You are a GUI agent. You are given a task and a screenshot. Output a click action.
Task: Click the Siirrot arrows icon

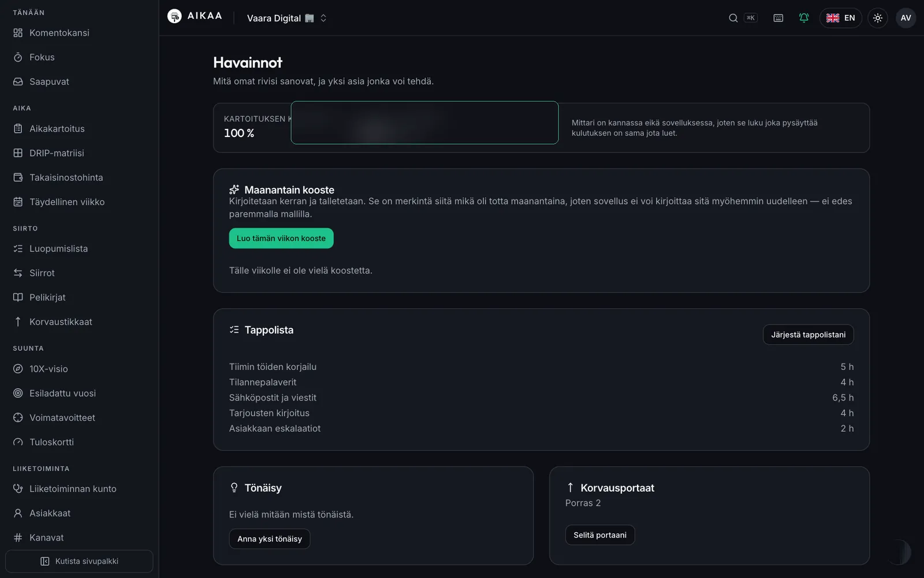tap(18, 273)
